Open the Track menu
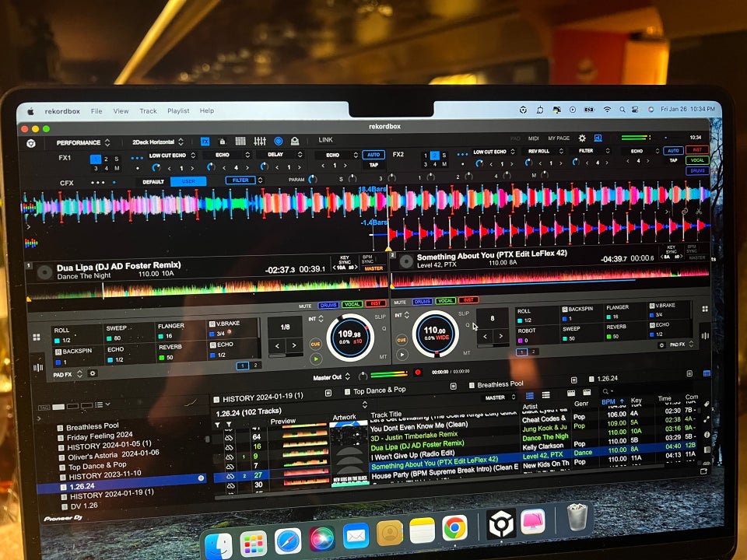The image size is (747, 560). (148, 111)
